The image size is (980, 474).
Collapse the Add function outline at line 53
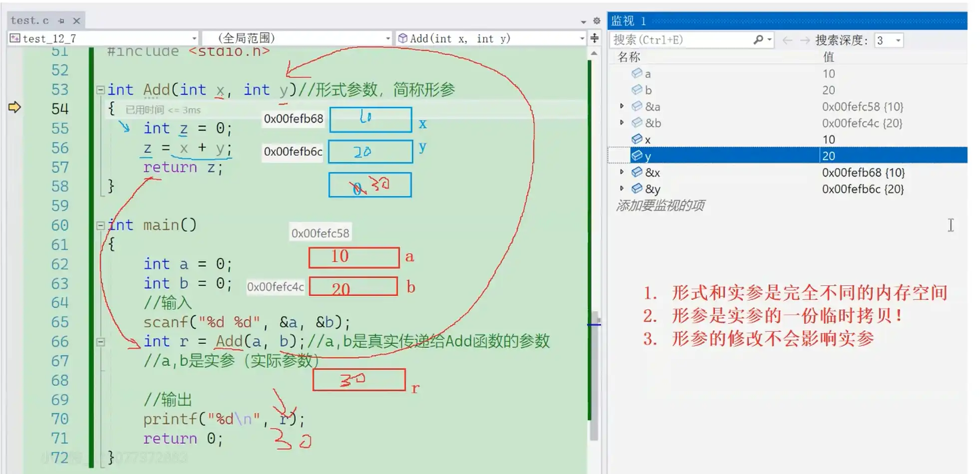tap(100, 90)
